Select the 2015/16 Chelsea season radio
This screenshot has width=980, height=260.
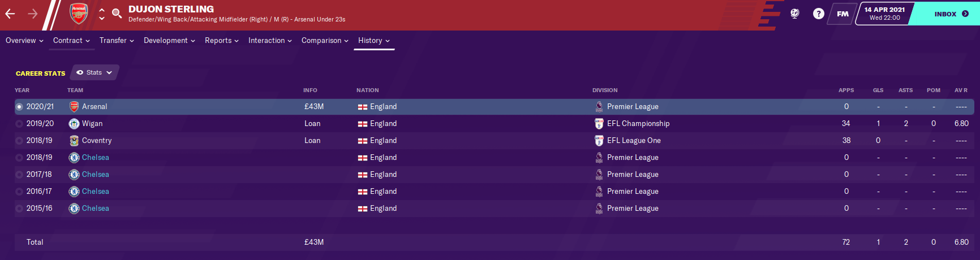point(19,209)
